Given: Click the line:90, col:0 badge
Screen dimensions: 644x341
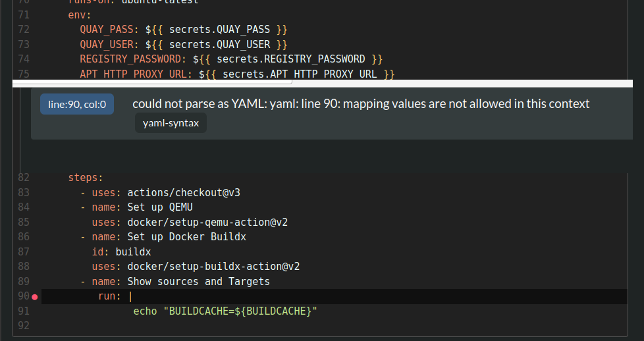Looking at the screenshot, I should 77,104.
